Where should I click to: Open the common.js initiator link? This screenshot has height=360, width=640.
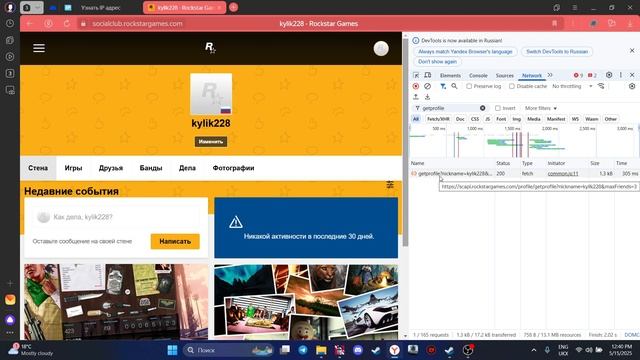pyautogui.click(x=563, y=173)
